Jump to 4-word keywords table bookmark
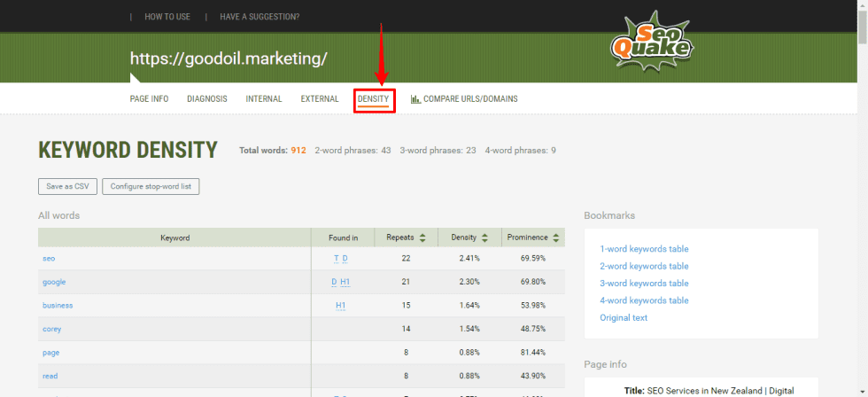The height and width of the screenshot is (397, 868). pyautogui.click(x=645, y=300)
